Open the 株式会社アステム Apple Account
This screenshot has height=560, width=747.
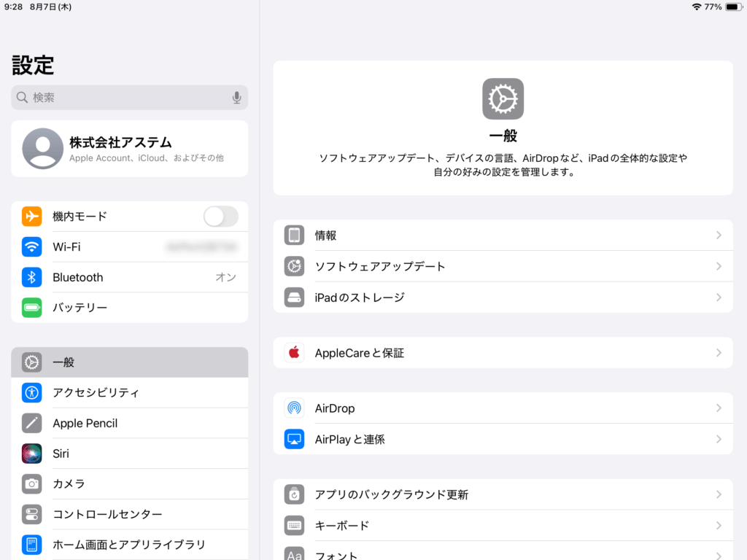[130, 149]
